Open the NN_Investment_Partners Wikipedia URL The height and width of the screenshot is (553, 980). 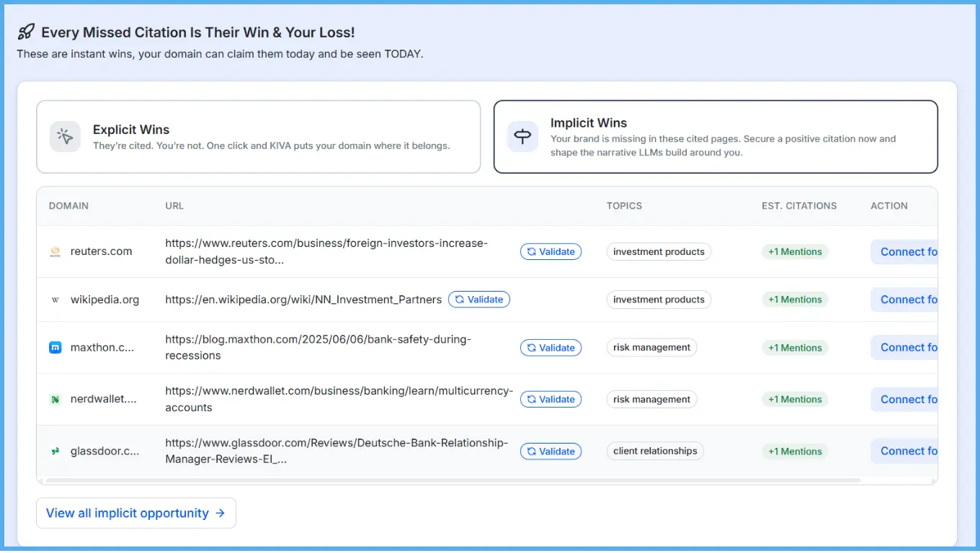(303, 299)
